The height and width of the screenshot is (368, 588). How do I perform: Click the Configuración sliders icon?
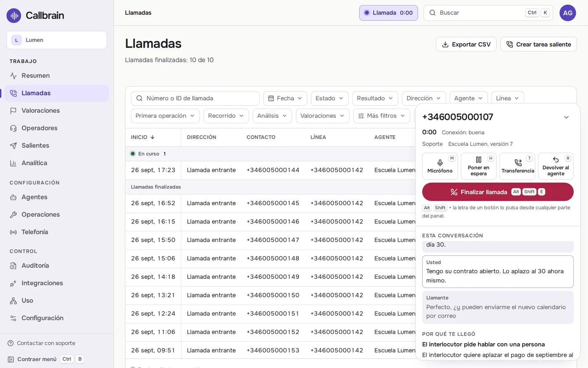[x=13, y=318]
